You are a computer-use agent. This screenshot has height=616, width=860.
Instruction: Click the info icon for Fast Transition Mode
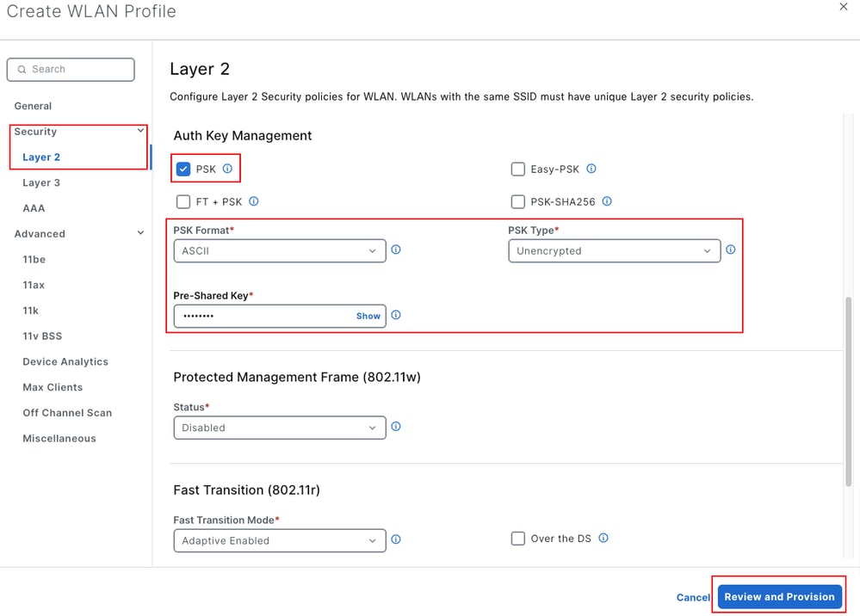pos(396,539)
